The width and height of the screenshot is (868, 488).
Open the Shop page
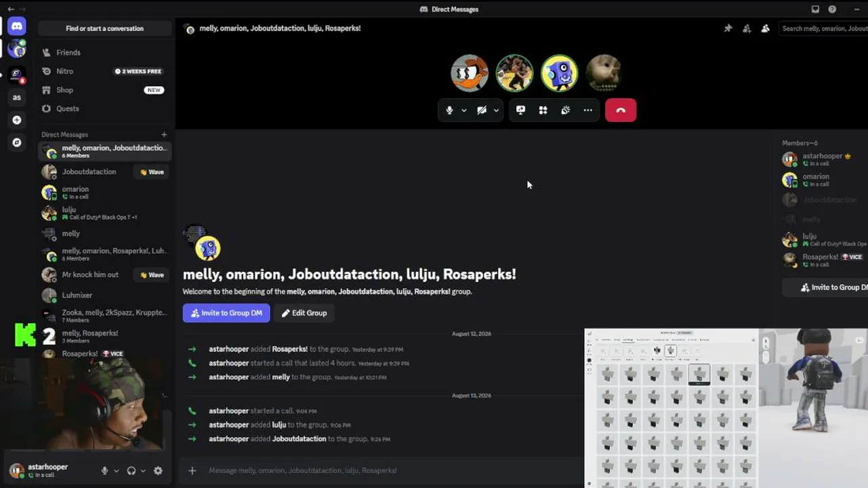click(104, 89)
